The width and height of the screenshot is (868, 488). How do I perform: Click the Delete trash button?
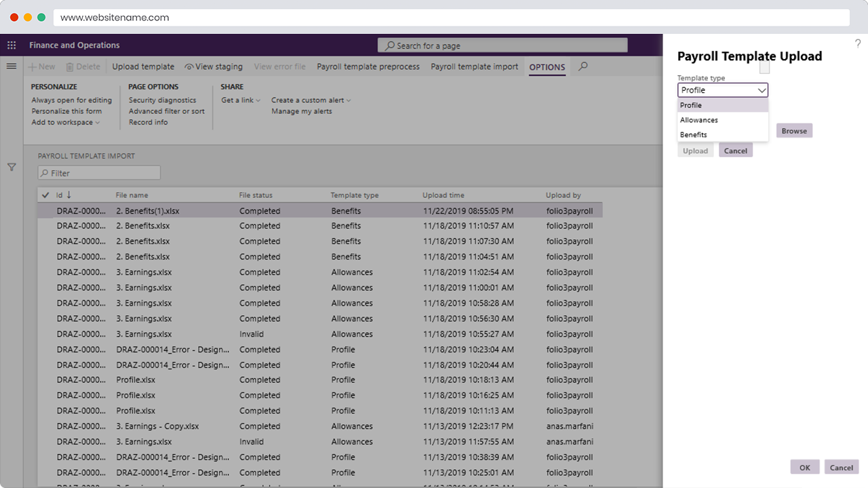(x=83, y=66)
